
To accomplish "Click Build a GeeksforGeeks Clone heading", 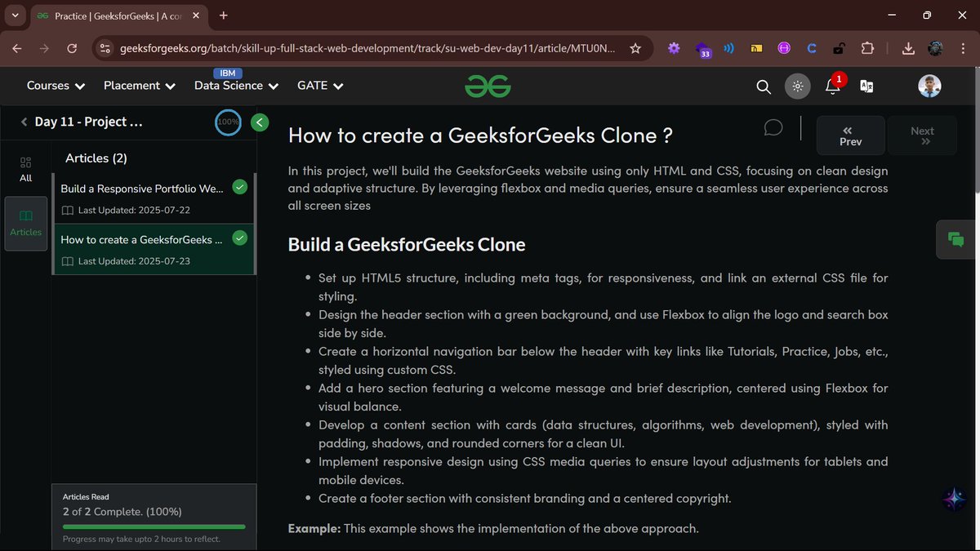I will point(407,244).
